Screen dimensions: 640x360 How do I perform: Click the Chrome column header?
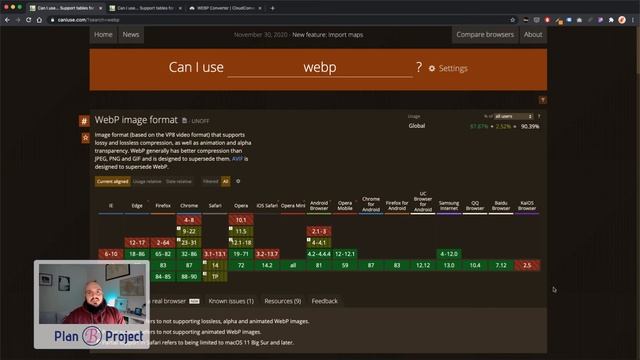189,206
